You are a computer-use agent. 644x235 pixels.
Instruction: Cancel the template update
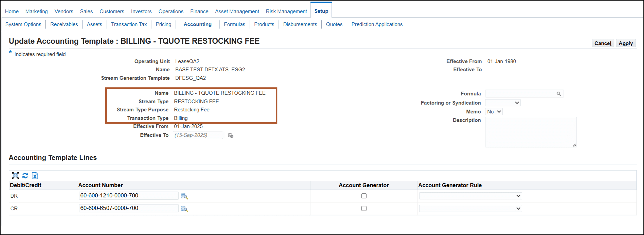(x=603, y=43)
